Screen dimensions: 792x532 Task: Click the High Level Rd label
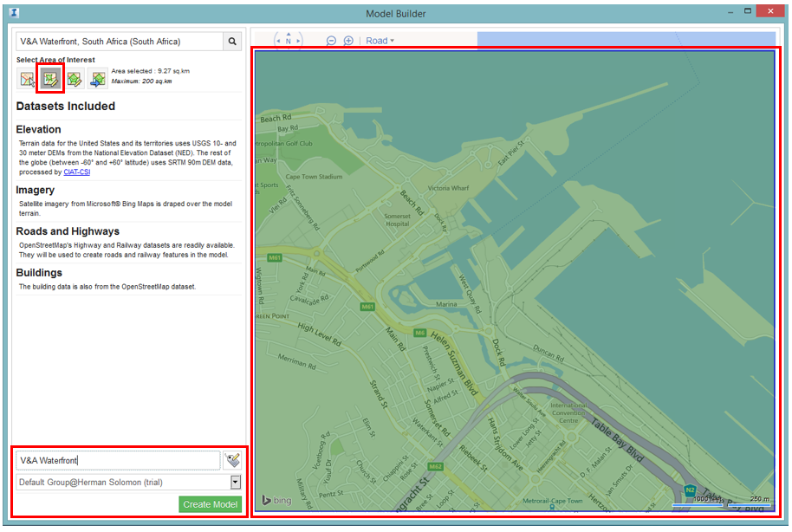(x=320, y=334)
